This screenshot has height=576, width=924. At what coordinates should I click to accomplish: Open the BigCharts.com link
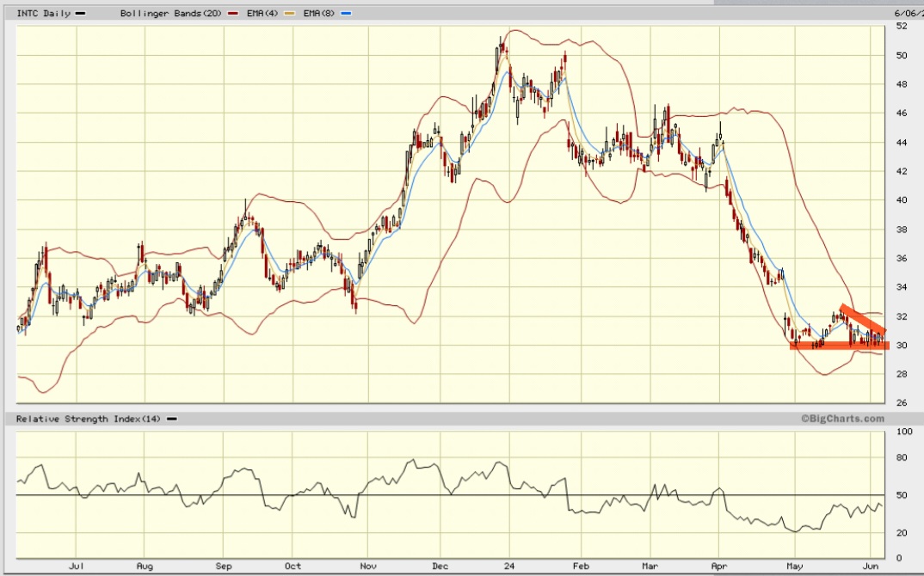tap(843, 419)
